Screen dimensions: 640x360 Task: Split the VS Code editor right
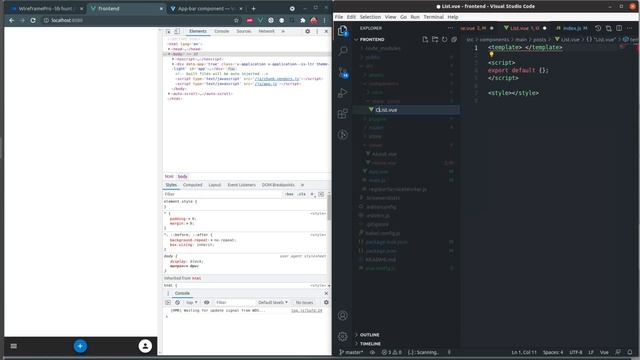(x=619, y=28)
